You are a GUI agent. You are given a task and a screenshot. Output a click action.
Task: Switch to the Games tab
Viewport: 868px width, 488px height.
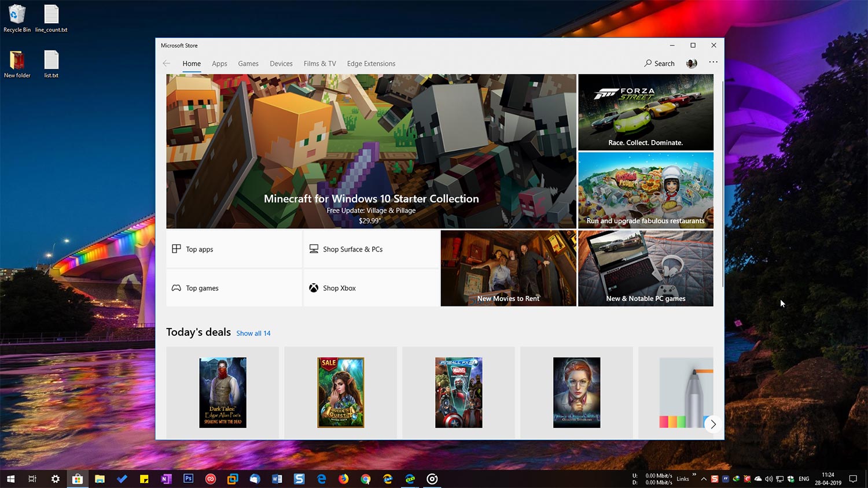click(248, 64)
